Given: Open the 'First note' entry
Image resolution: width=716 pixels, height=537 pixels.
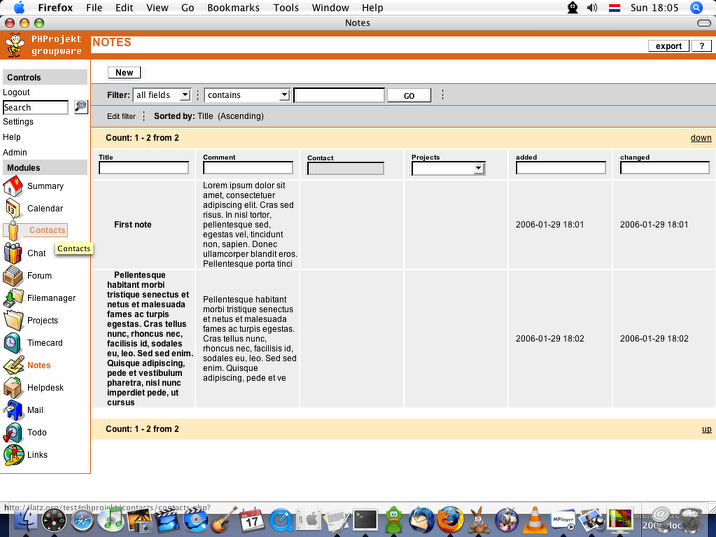Looking at the screenshot, I should (x=133, y=225).
